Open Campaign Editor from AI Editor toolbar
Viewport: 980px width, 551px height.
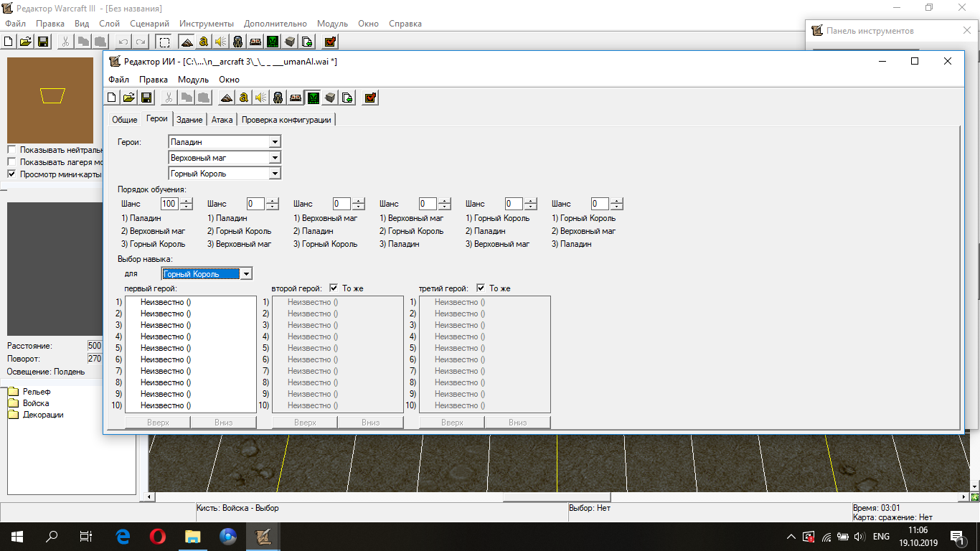coord(296,98)
